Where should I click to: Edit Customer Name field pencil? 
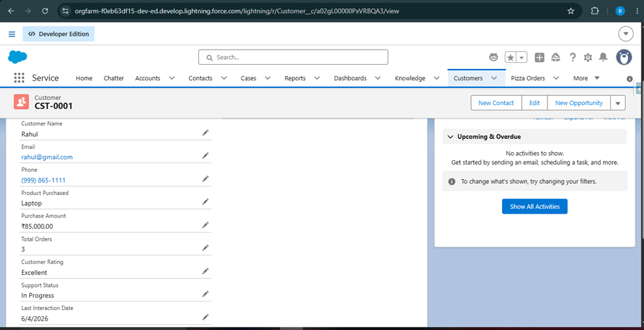pos(205,132)
